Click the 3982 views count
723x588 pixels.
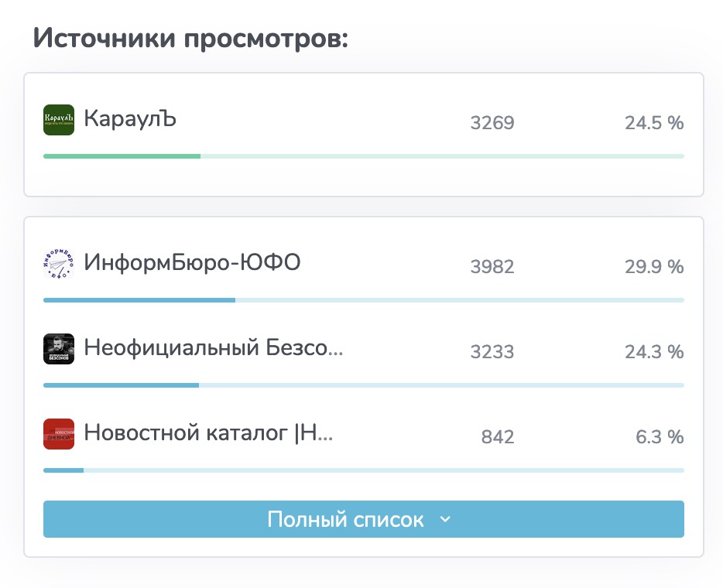492,267
